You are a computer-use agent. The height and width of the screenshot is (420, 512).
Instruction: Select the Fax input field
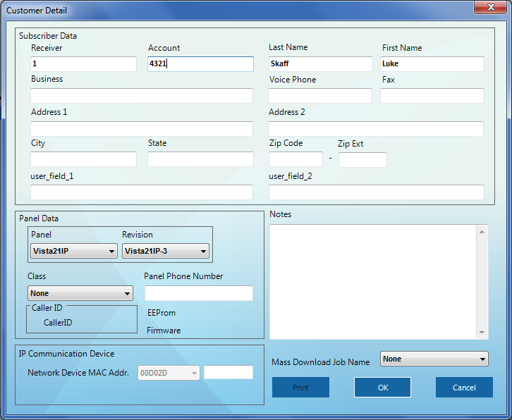[x=432, y=96]
